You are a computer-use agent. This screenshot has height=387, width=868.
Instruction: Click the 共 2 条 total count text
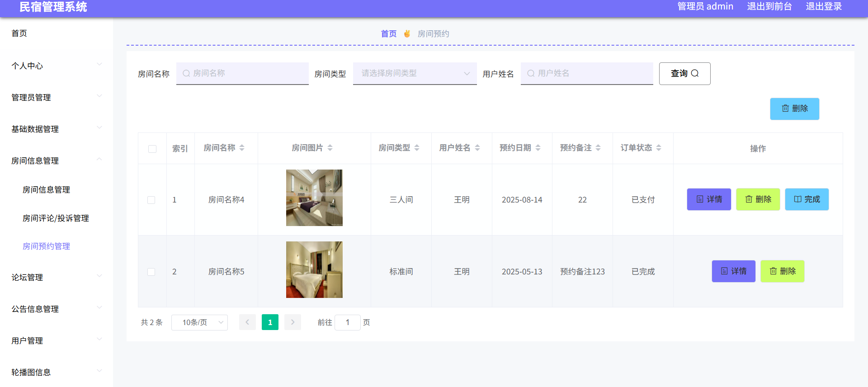pos(151,322)
